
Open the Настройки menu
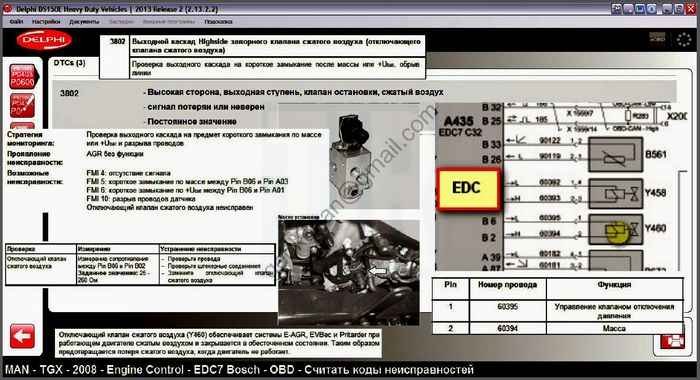click(46, 21)
